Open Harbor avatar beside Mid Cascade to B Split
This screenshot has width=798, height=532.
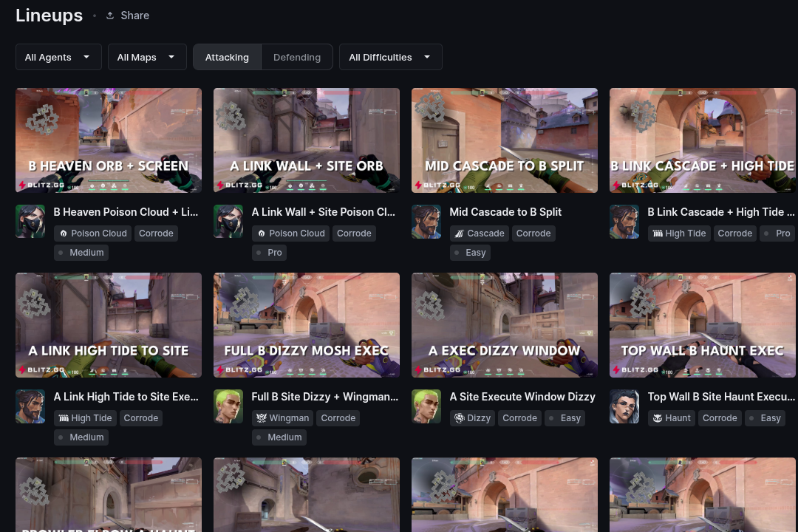click(426, 222)
